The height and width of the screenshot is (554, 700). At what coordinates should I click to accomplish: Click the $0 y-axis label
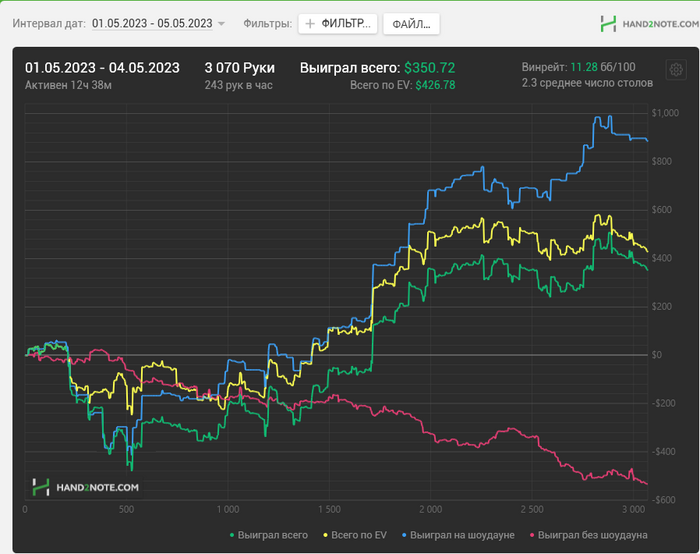(x=656, y=355)
